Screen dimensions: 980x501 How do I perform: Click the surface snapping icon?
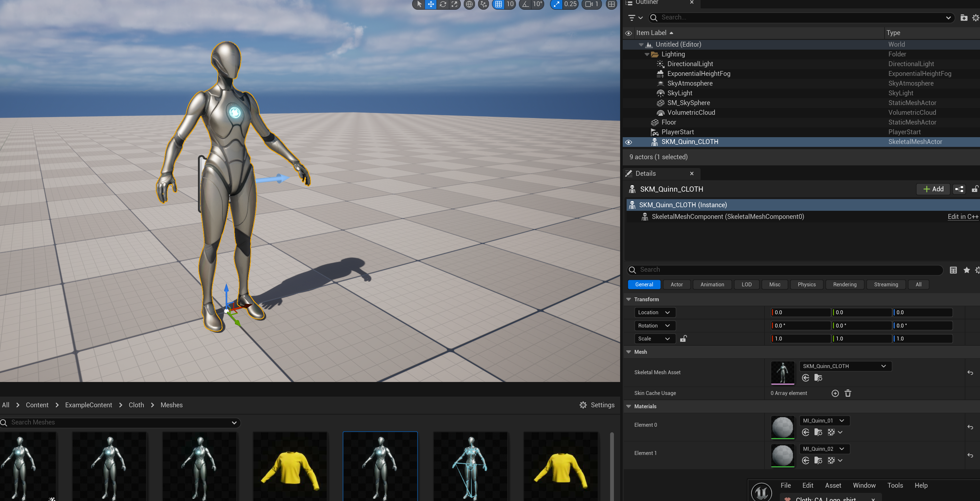tap(483, 4)
